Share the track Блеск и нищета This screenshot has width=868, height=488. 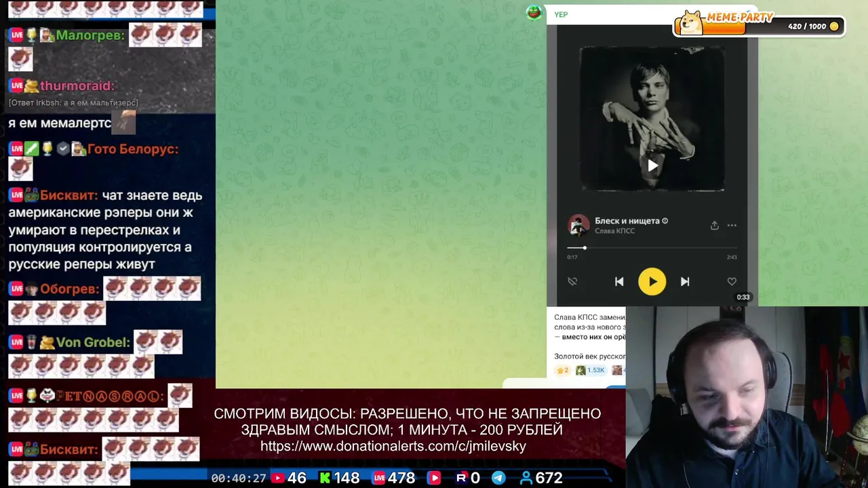pyautogui.click(x=714, y=225)
